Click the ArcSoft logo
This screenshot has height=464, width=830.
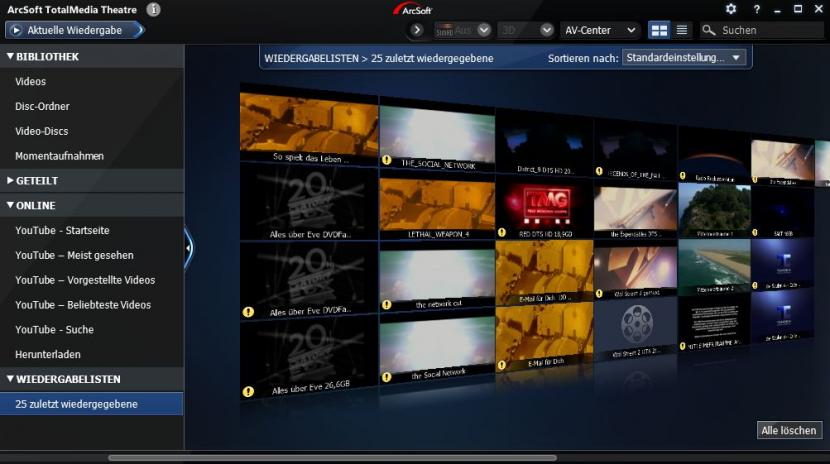(x=413, y=9)
